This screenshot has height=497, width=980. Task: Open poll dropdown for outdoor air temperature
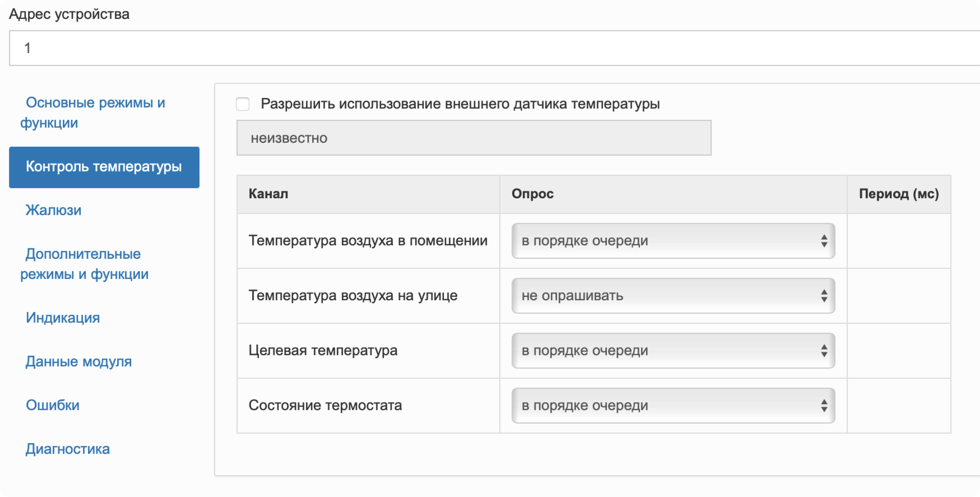[x=673, y=296]
